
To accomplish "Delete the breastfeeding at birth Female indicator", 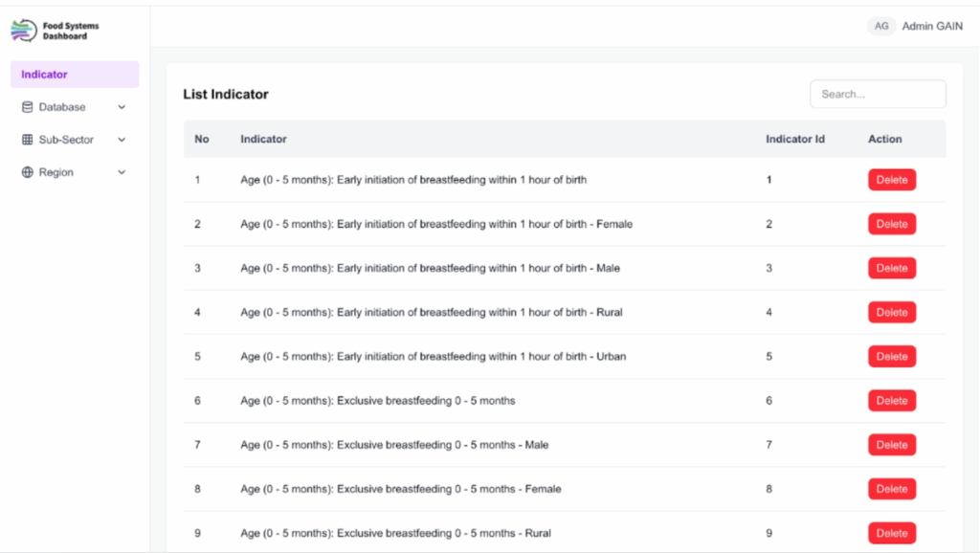I will (891, 224).
